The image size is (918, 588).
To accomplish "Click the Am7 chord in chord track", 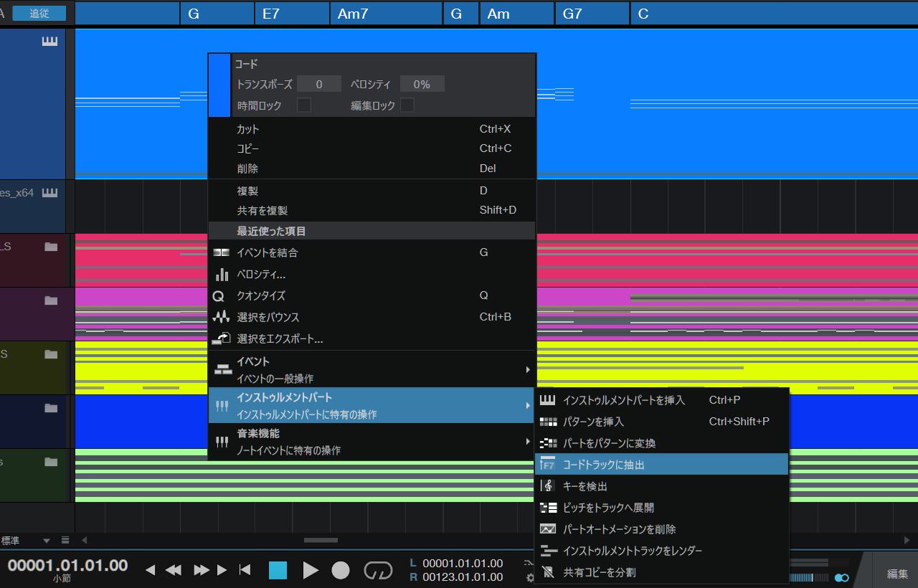I will tap(386, 14).
